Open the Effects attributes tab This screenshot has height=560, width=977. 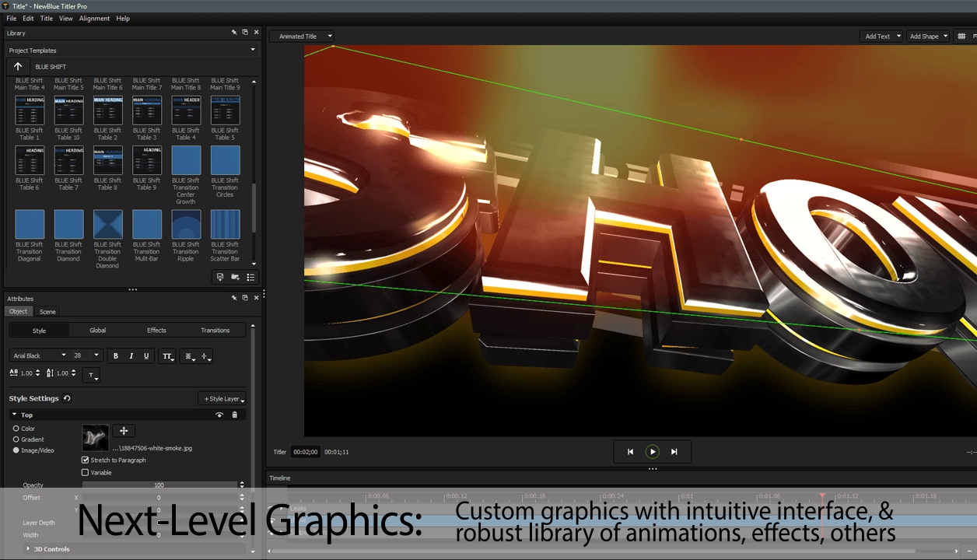[x=156, y=331]
